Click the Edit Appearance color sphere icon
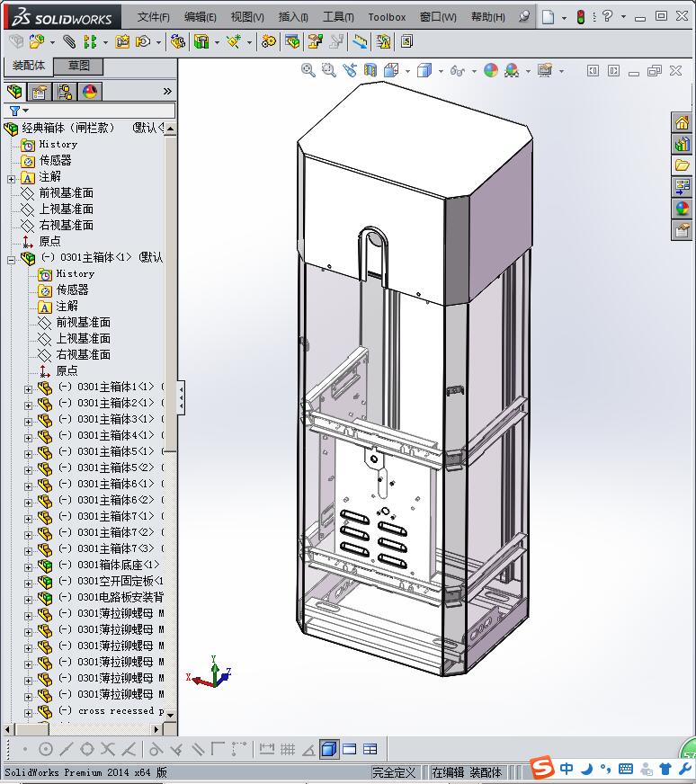 [x=491, y=70]
